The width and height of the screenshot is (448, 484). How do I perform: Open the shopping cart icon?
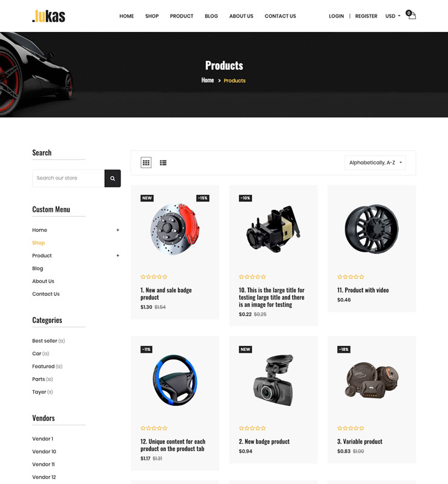pyautogui.click(x=411, y=15)
